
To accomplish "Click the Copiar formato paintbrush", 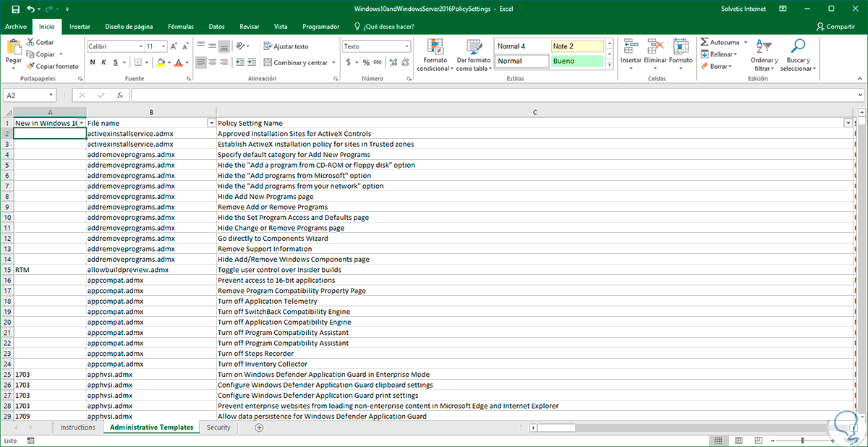I will 30,66.
